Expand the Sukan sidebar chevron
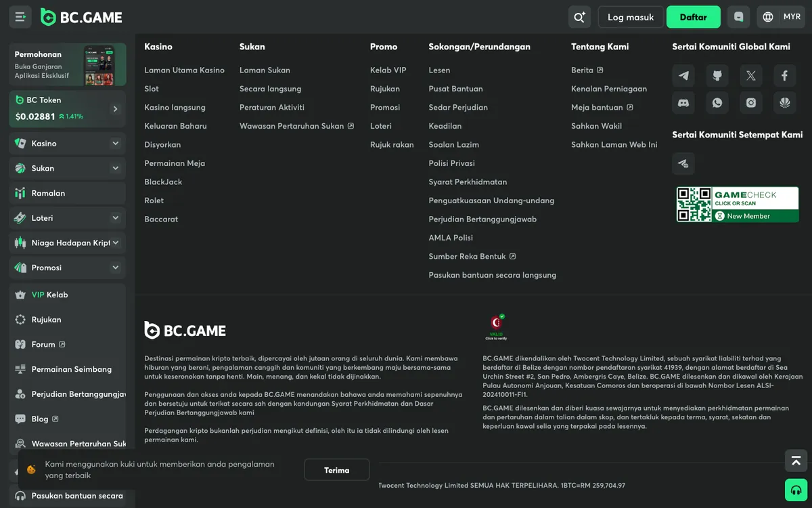 coord(115,168)
